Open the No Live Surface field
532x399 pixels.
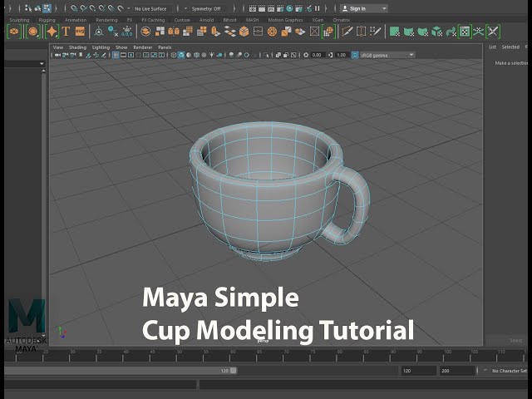[151, 8]
